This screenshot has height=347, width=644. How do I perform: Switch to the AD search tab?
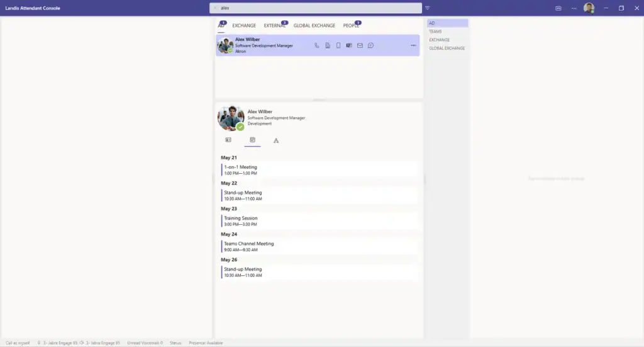[221, 25]
